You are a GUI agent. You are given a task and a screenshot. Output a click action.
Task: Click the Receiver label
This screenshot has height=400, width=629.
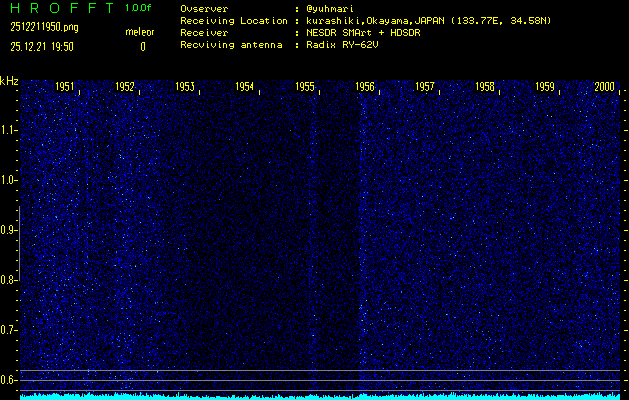click(204, 33)
